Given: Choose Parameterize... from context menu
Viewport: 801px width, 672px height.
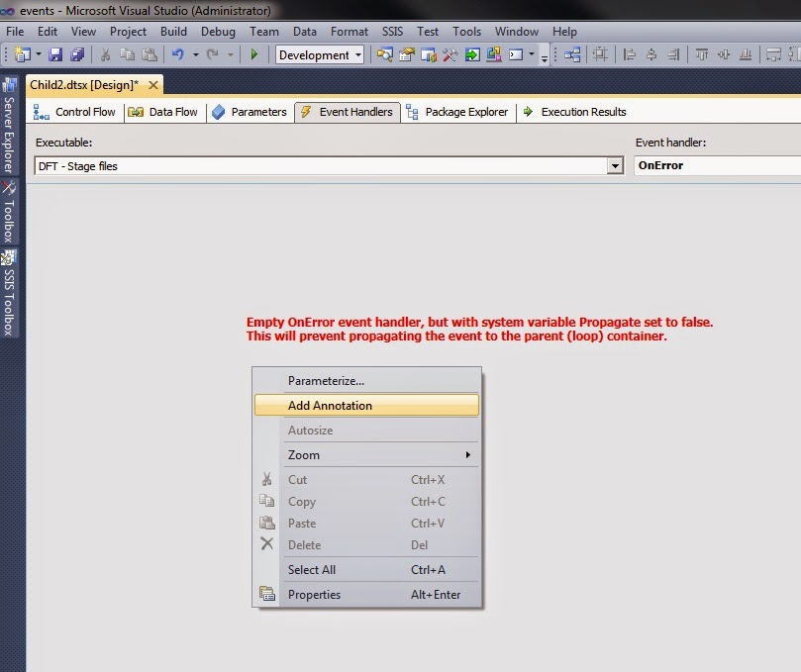Looking at the screenshot, I should click(366, 380).
